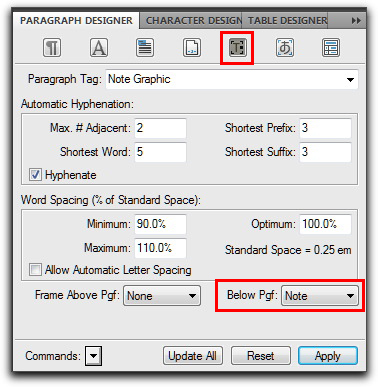Click the Maximum word spacing field
The width and height of the screenshot is (378, 387).
[x=160, y=248]
